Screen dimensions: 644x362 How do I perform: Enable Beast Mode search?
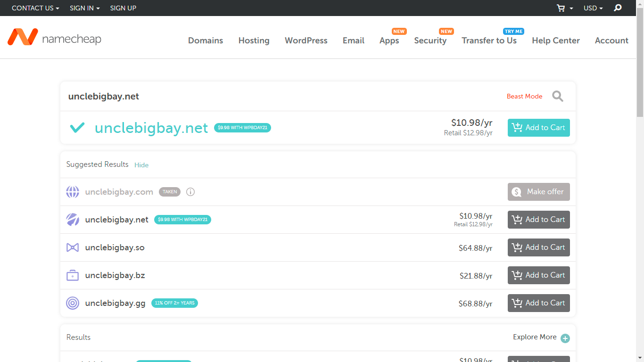(x=524, y=96)
